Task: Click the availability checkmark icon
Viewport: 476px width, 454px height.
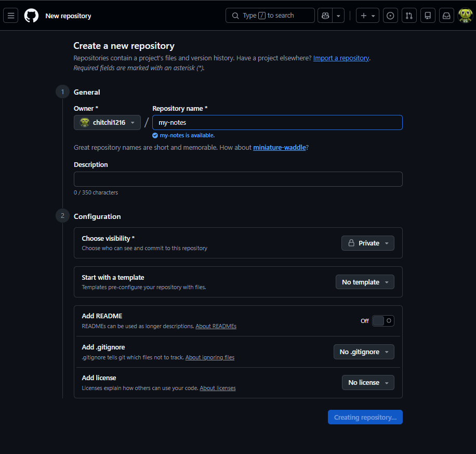Action: coord(155,136)
